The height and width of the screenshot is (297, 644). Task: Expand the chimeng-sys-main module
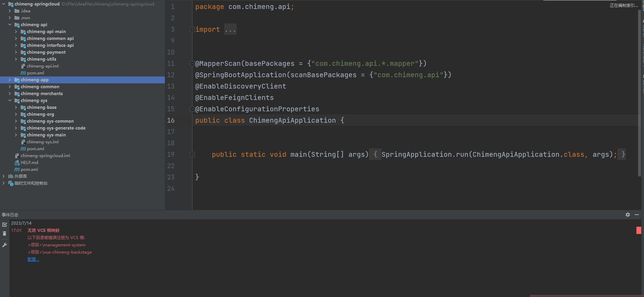pyautogui.click(x=16, y=135)
